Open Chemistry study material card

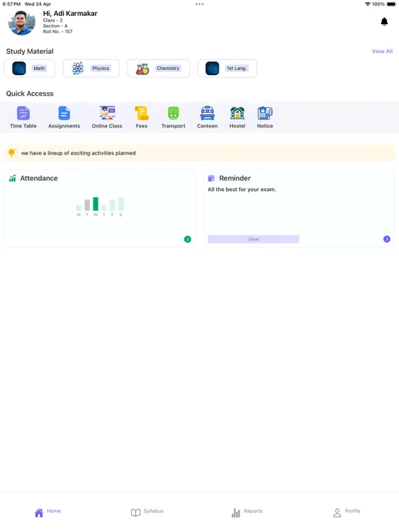click(x=159, y=68)
